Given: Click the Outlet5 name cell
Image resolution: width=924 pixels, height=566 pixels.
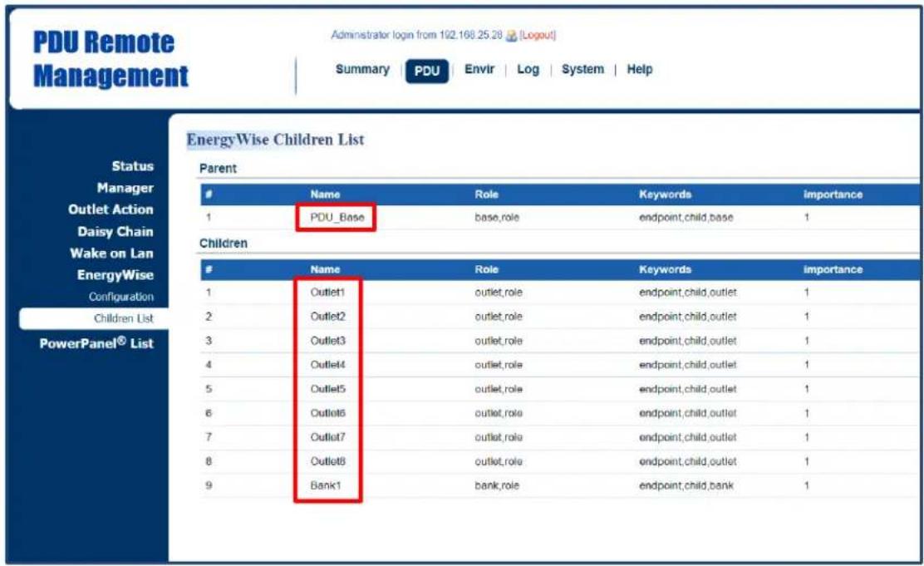Looking at the screenshot, I should [x=327, y=389].
